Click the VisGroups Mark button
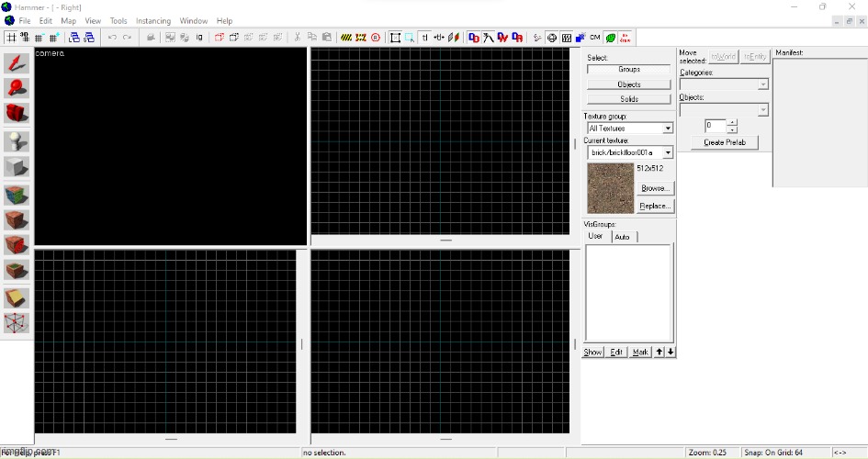The width and height of the screenshot is (868, 459). (x=640, y=352)
